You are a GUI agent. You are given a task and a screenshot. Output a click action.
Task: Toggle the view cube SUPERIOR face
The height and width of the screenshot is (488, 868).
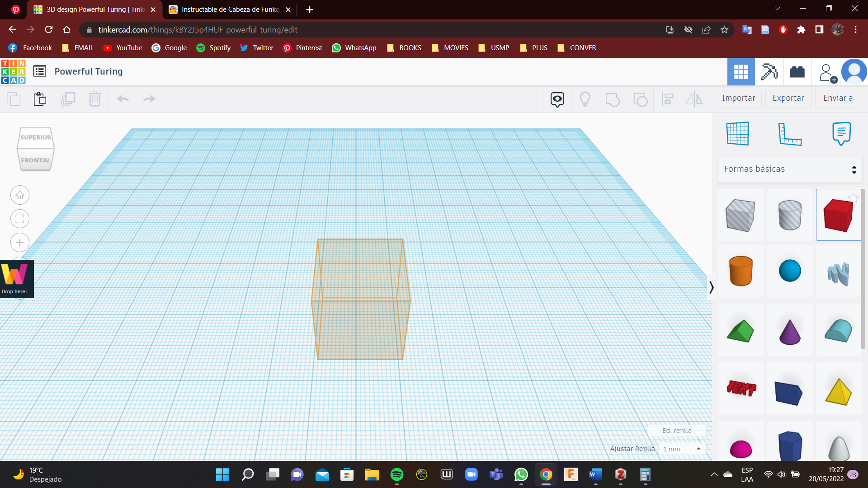tap(35, 137)
